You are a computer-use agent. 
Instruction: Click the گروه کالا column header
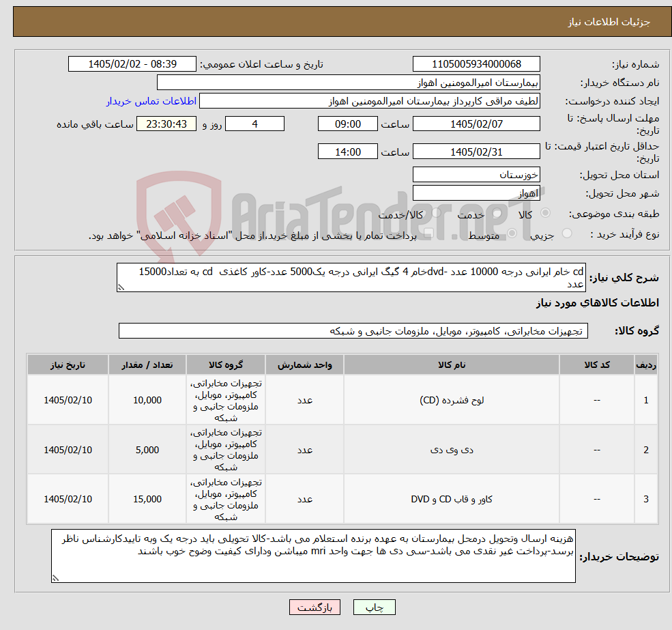(225, 364)
